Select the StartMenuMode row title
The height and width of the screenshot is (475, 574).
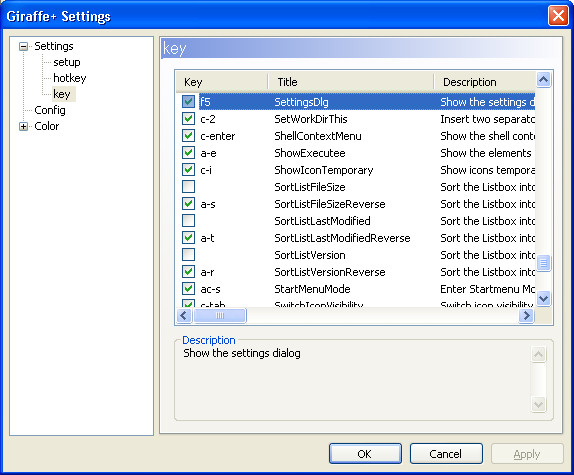[x=312, y=289]
